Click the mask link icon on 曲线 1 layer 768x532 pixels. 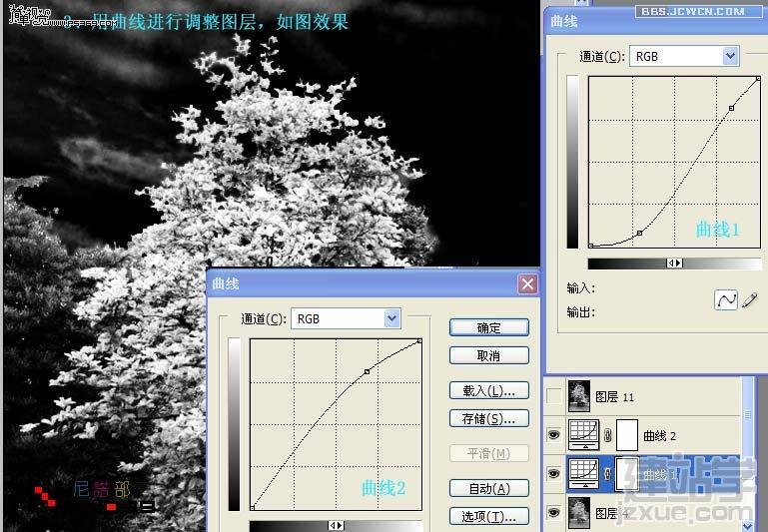(607, 473)
